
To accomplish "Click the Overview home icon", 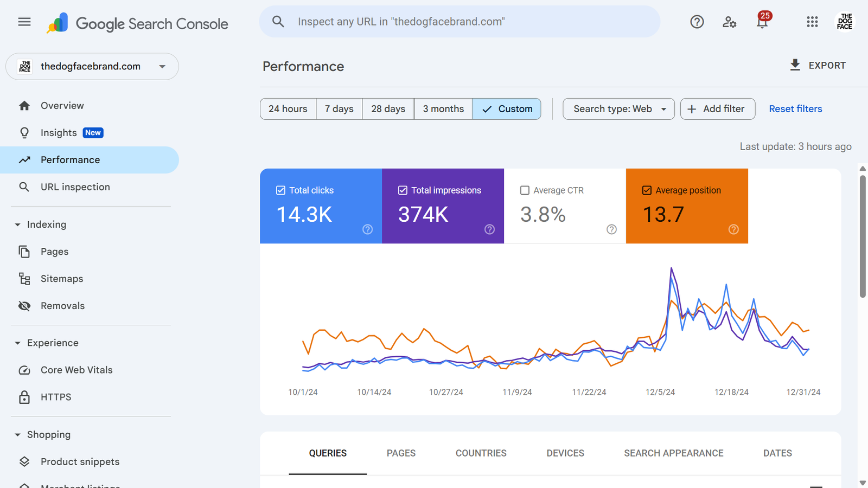I will click(24, 106).
